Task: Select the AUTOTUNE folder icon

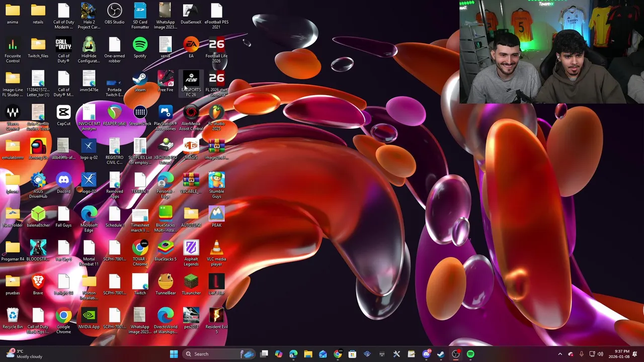Action: pyautogui.click(x=191, y=217)
